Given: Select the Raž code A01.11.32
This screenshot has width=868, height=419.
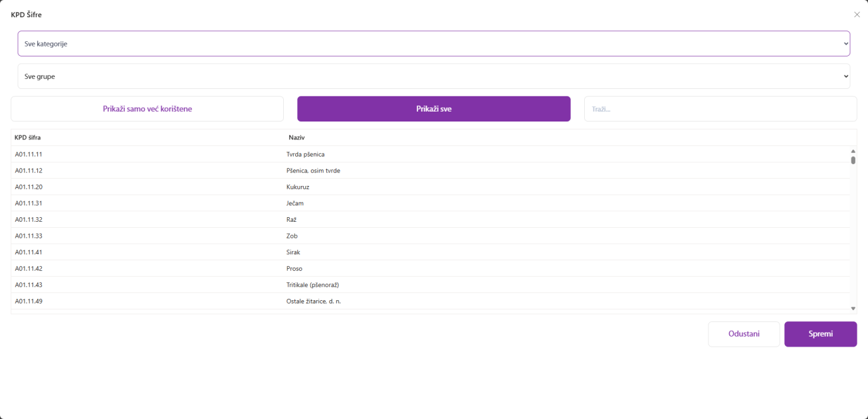Looking at the screenshot, I should pyautogui.click(x=291, y=220).
